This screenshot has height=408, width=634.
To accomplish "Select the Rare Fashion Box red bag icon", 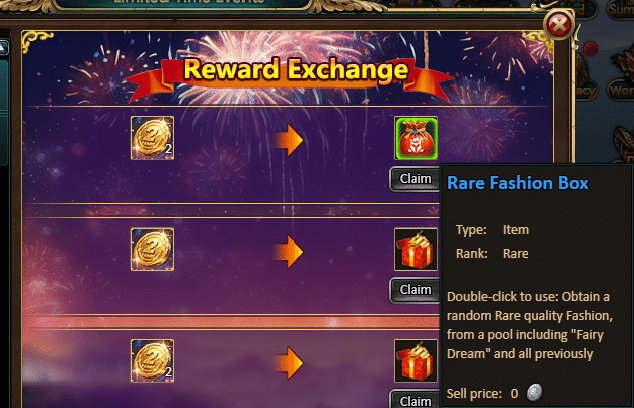I will point(416,138).
